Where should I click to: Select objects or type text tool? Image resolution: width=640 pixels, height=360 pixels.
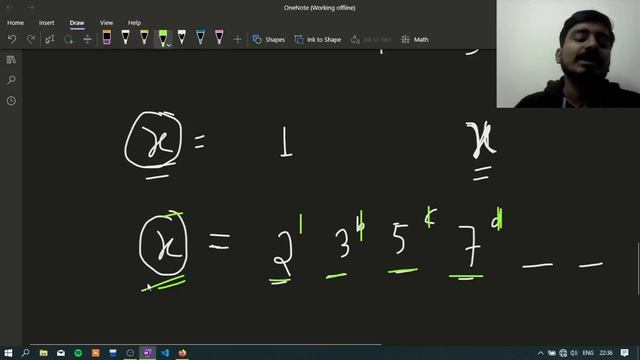pyautogui.click(x=50, y=39)
